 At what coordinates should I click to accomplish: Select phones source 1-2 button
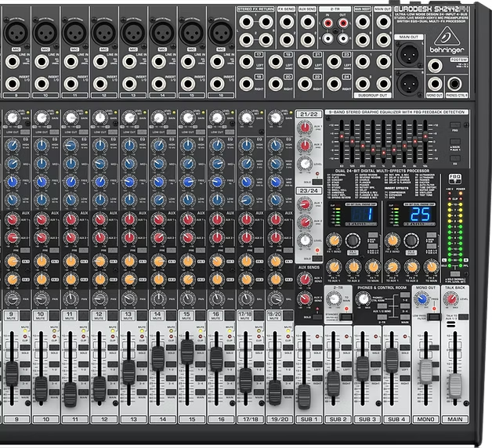[x=405, y=295]
